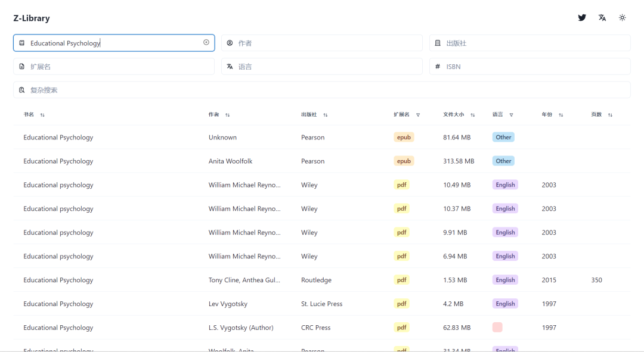Click publisher CRC Press

click(x=315, y=328)
